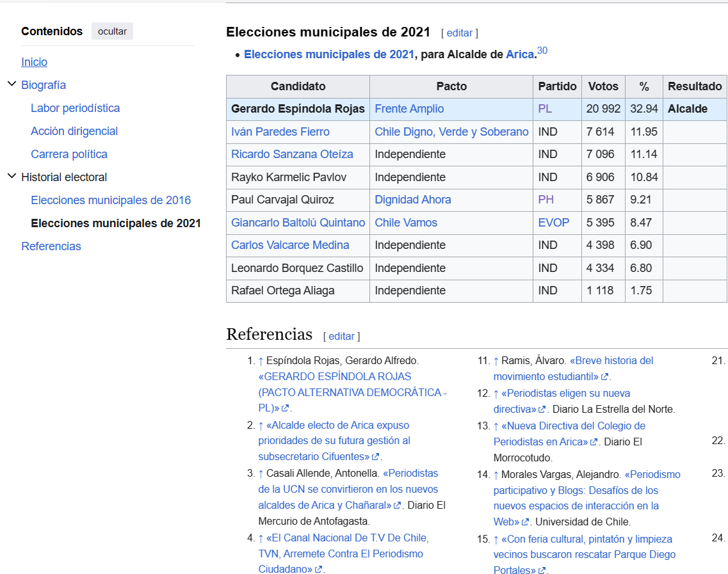
Task: Select Elecciones municipales de 2021 in contents
Action: (116, 223)
